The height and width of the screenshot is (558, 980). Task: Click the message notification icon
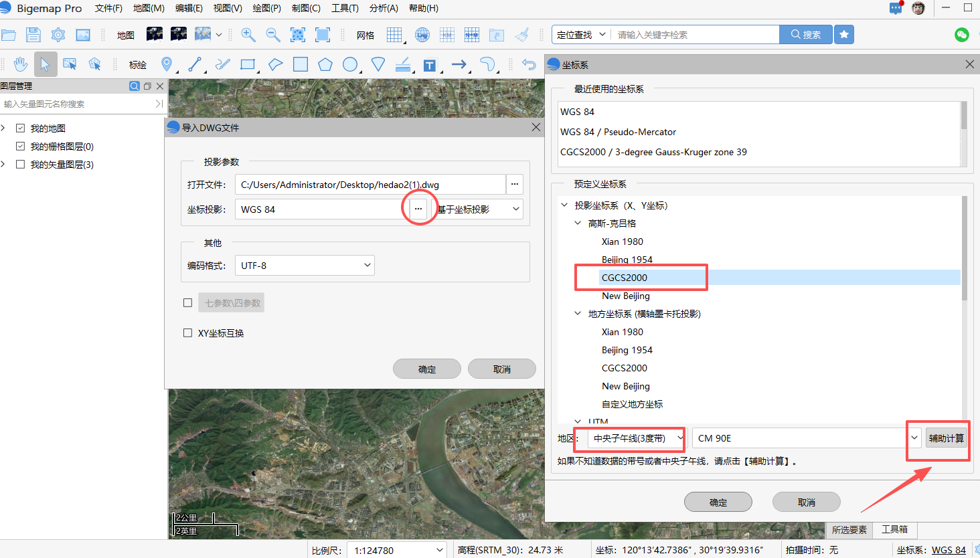[896, 8]
